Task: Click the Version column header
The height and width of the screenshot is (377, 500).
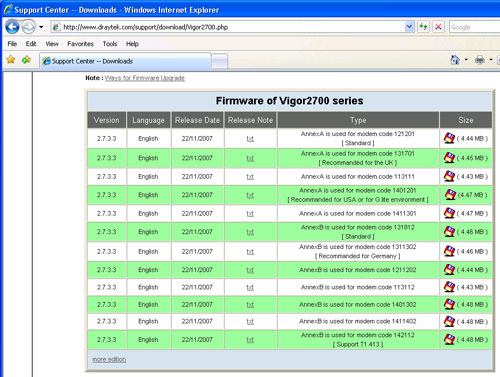Action: point(107,120)
